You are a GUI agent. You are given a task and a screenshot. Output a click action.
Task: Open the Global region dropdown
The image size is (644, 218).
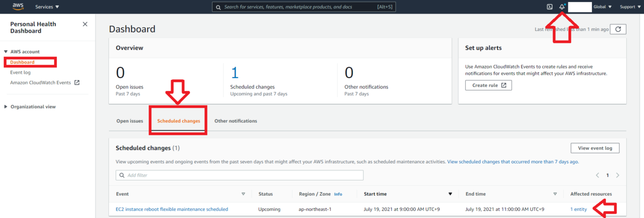point(603,7)
